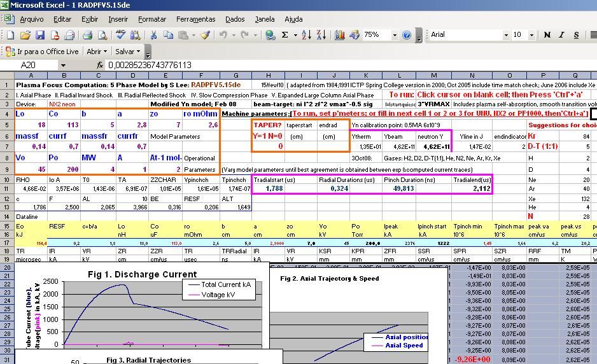Copy the selection icon

pos(168,35)
